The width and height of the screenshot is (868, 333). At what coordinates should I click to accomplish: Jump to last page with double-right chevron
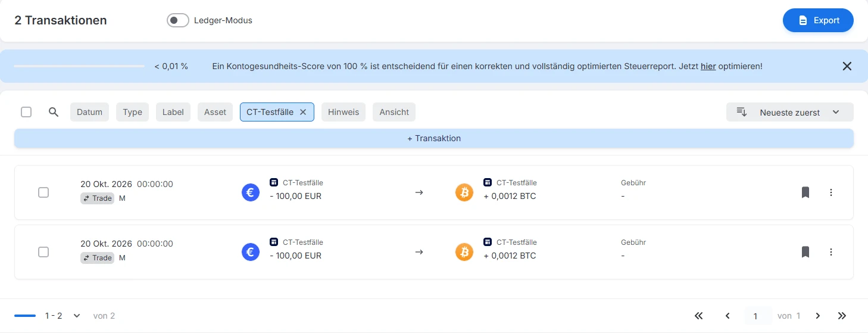842,316
